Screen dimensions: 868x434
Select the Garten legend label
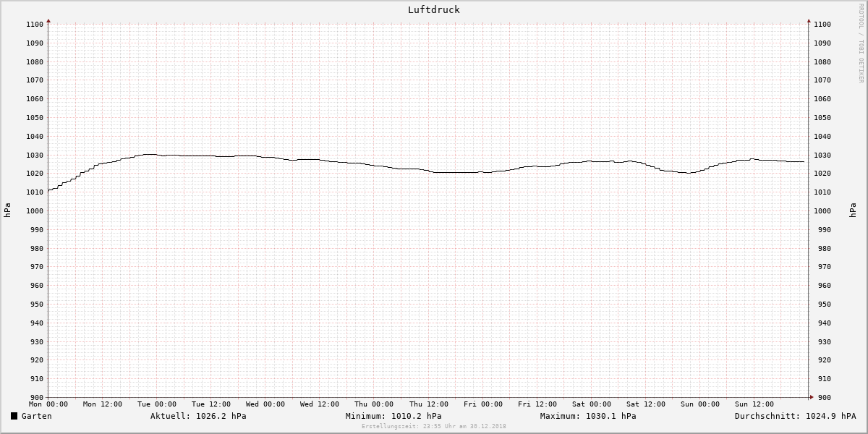(37, 416)
